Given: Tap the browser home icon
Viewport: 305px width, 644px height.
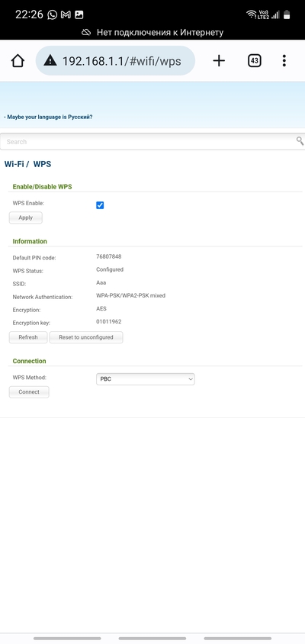Looking at the screenshot, I should coord(18,61).
